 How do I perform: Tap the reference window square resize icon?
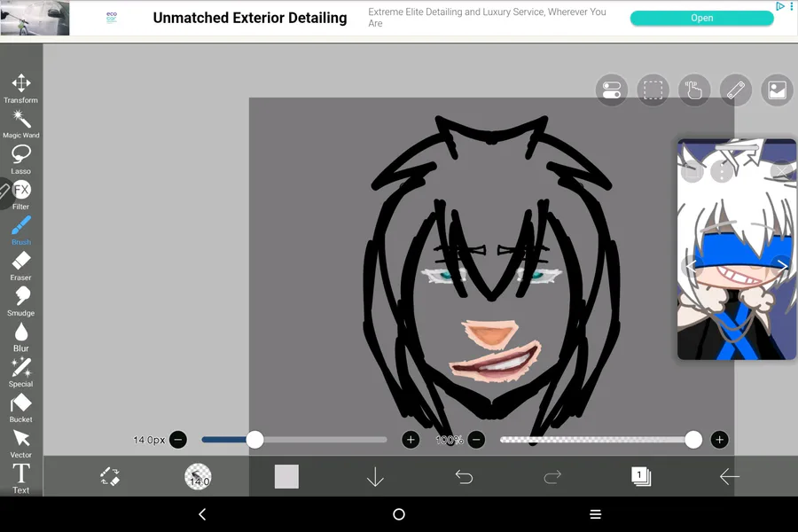(x=692, y=171)
